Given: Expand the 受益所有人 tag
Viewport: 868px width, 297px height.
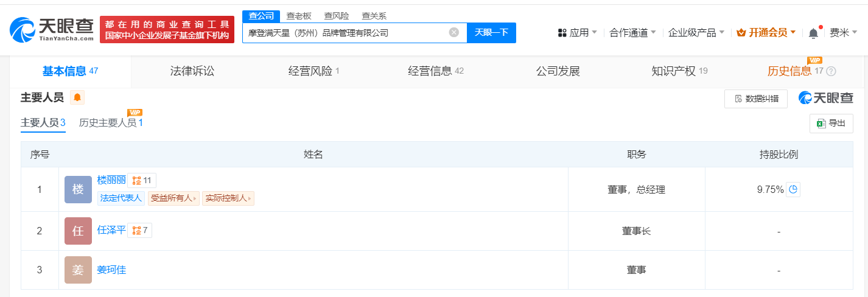Looking at the screenshot, I should coord(173,198).
